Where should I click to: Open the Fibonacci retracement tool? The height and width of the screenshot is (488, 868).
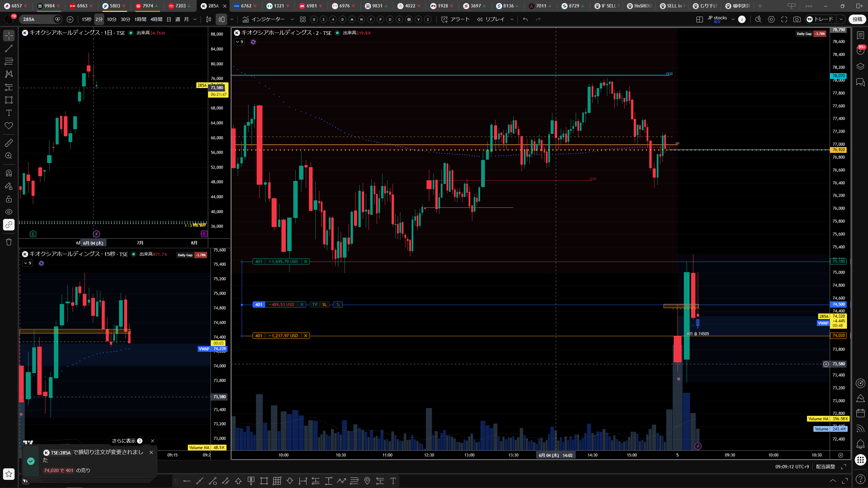coord(9,61)
